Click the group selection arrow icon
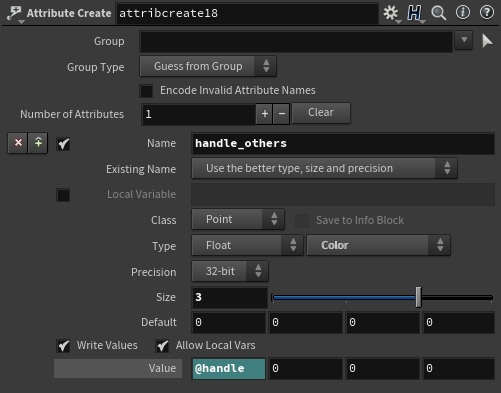This screenshot has width=501, height=393. [487, 41]
